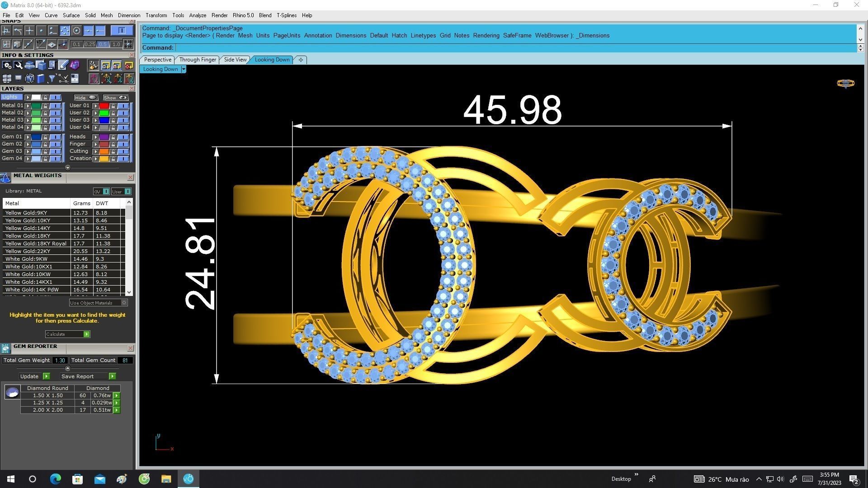This screenshot has width=868, height=488.
Task: Open the Transform menu
Action: [x=156, y=15]
